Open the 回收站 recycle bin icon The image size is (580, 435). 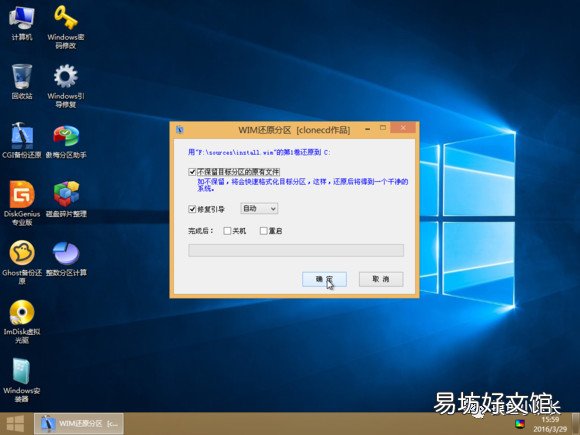coord(21,82)
